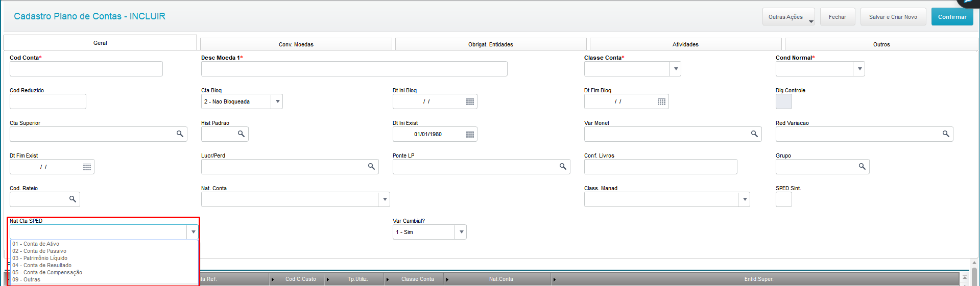Open Hist Padrao search magnifier
Image resolution: width=980 pixels, height=286 pixels.
(x=241, y=134)
